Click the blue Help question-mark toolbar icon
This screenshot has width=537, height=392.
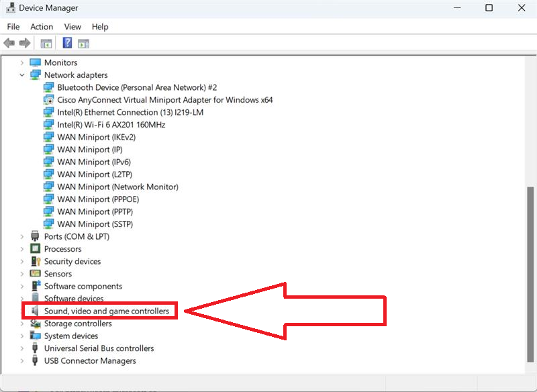[67, 43]
